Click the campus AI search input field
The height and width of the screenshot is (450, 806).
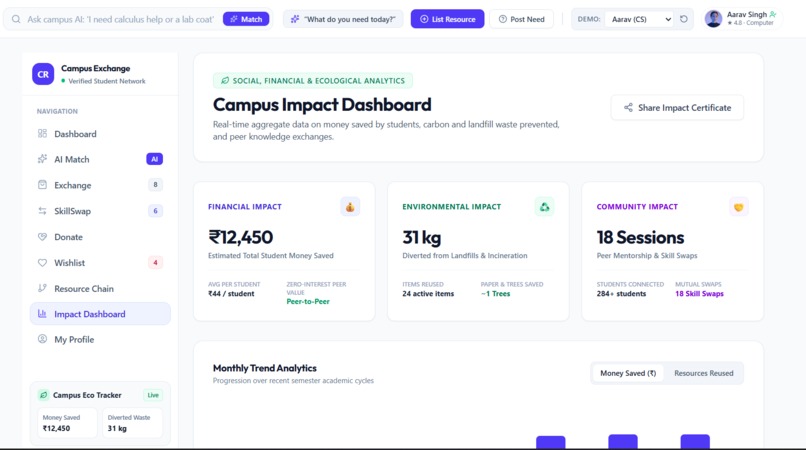click(120, 19)
